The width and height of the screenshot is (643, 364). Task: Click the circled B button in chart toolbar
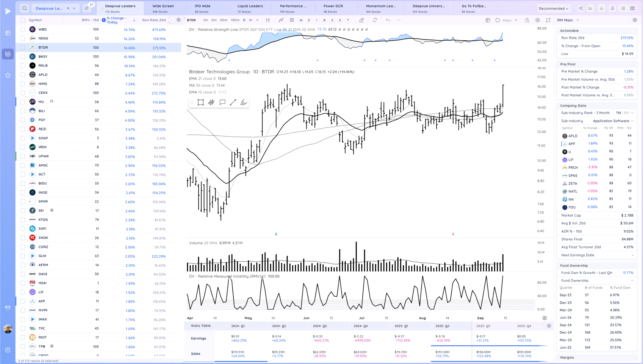(325, 20)
